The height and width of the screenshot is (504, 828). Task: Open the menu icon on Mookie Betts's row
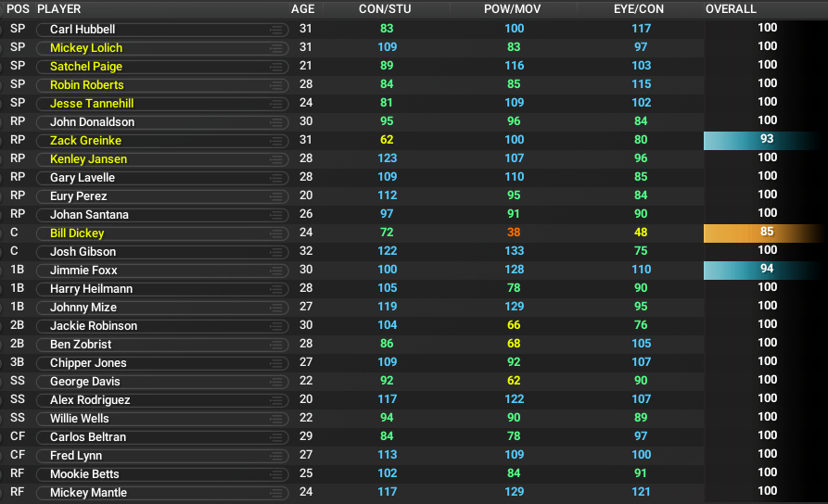click(276, 474)
